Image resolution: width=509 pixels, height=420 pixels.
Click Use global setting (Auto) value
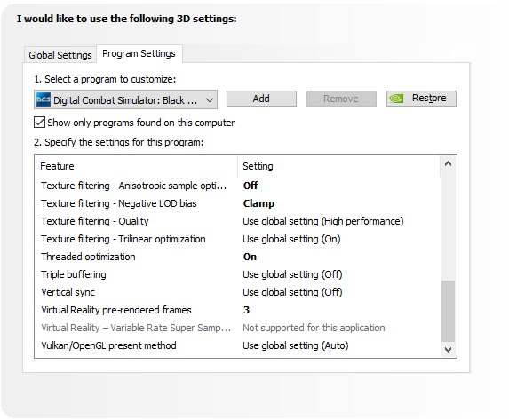coord(296,345)
